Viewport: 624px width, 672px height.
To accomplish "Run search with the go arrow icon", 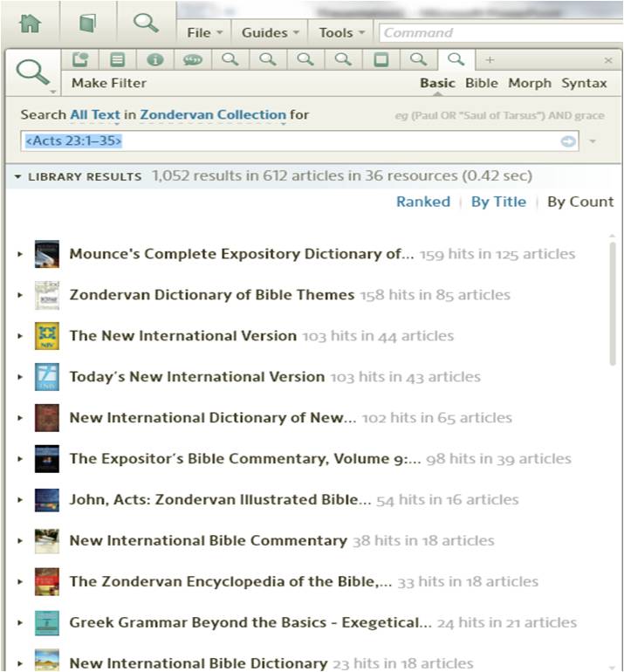I will [568, 141].
